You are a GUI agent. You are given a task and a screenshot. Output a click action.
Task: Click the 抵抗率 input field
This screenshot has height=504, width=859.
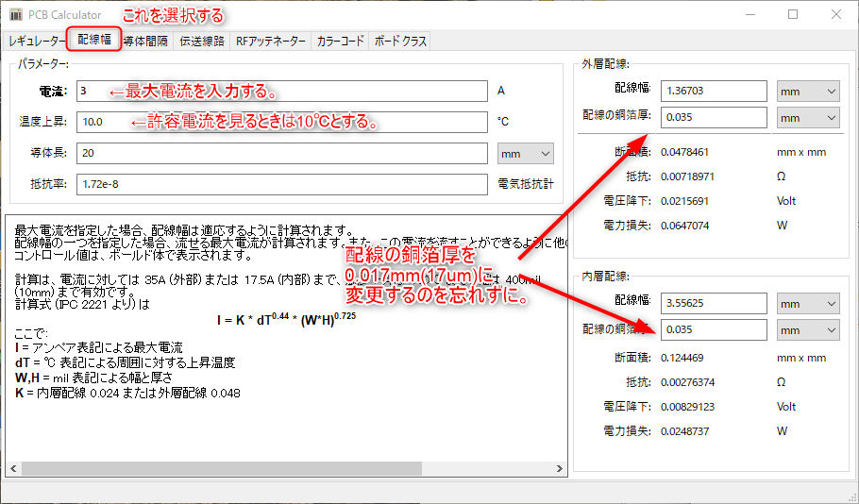coord(281,184)
